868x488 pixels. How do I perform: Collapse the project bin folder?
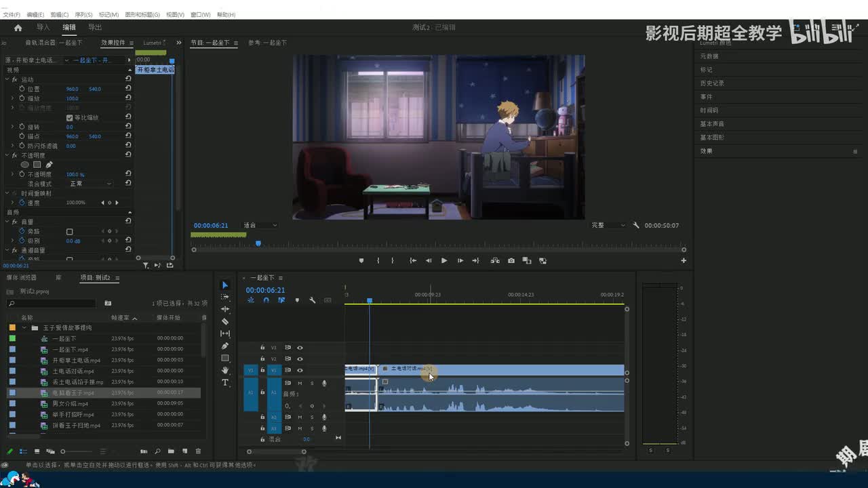(x=24, y=327)
